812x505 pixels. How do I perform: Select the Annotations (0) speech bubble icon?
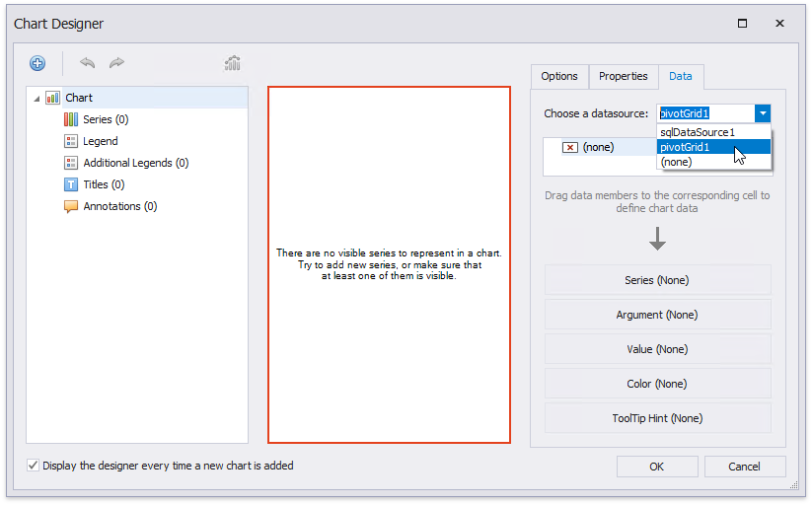(x=71, y=206)
